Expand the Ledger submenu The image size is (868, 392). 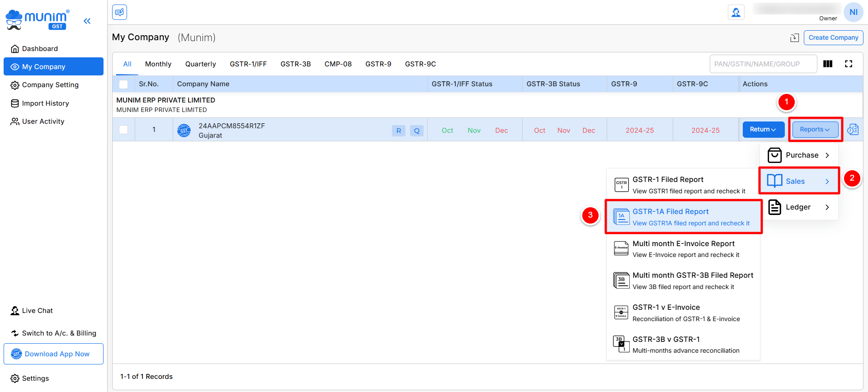pos(799,207)
